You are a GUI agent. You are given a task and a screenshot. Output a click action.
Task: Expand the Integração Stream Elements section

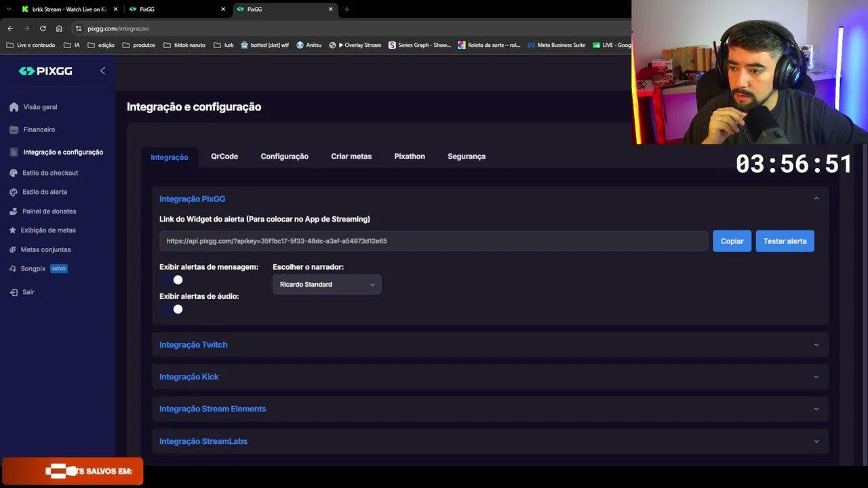tap(490, 409)
